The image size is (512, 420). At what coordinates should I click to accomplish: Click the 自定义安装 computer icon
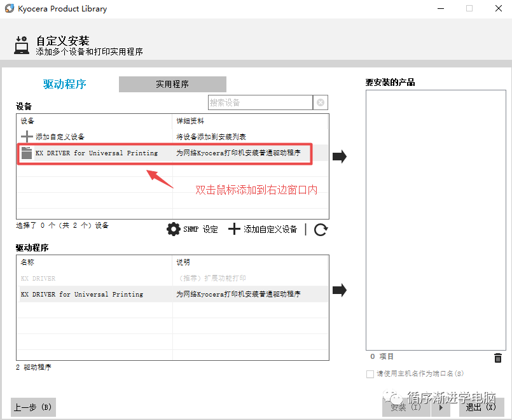22,45
